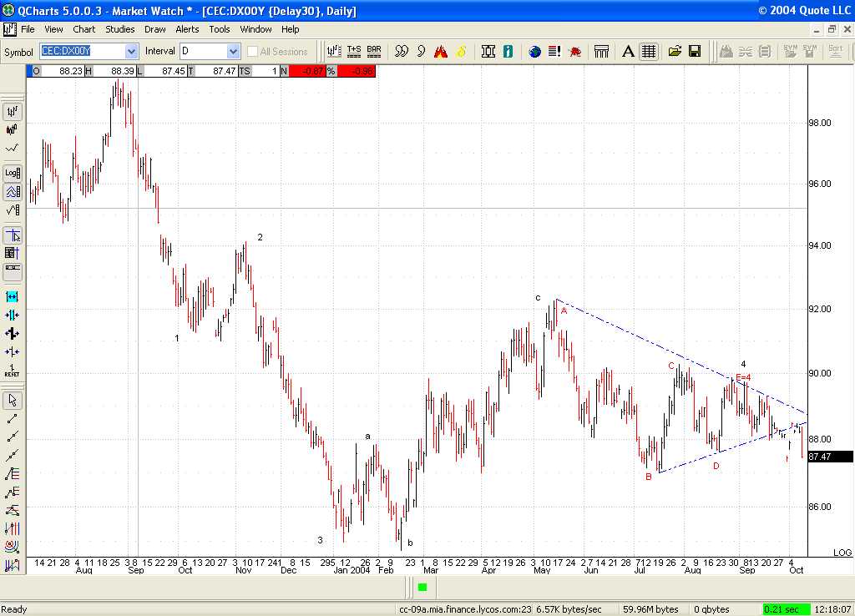
Task: Click the bank building columns icon
Action: coord(601,52)
